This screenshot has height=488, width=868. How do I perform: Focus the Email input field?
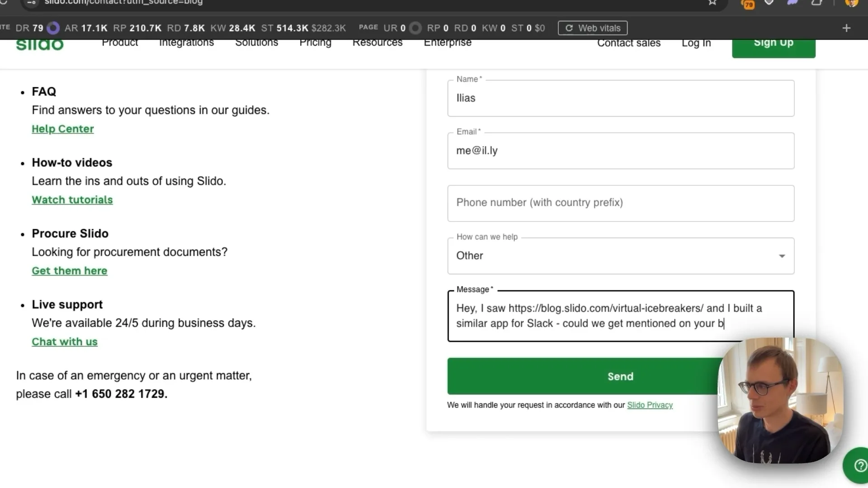click(621, 150)
